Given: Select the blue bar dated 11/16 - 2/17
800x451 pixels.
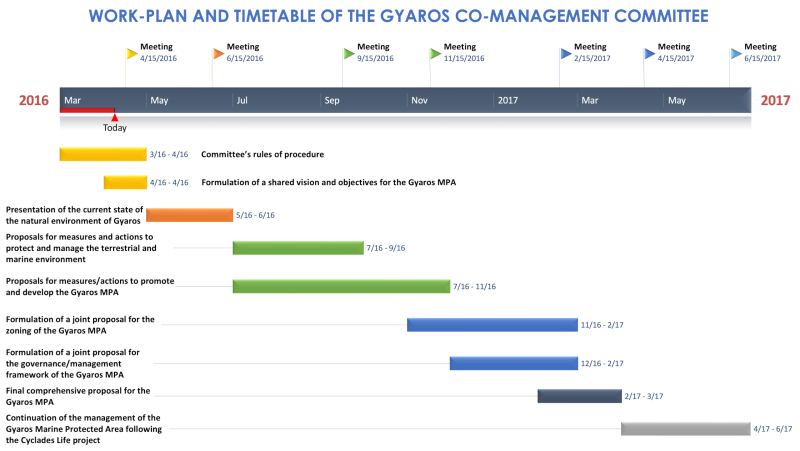Looking at the screenshot, I should (x=492, y=324).
